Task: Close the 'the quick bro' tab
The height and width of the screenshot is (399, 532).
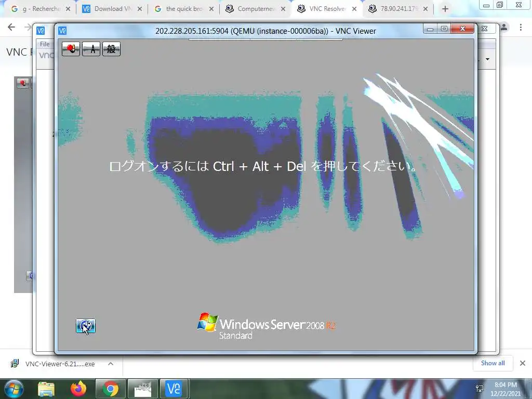Action: (211, 9)
